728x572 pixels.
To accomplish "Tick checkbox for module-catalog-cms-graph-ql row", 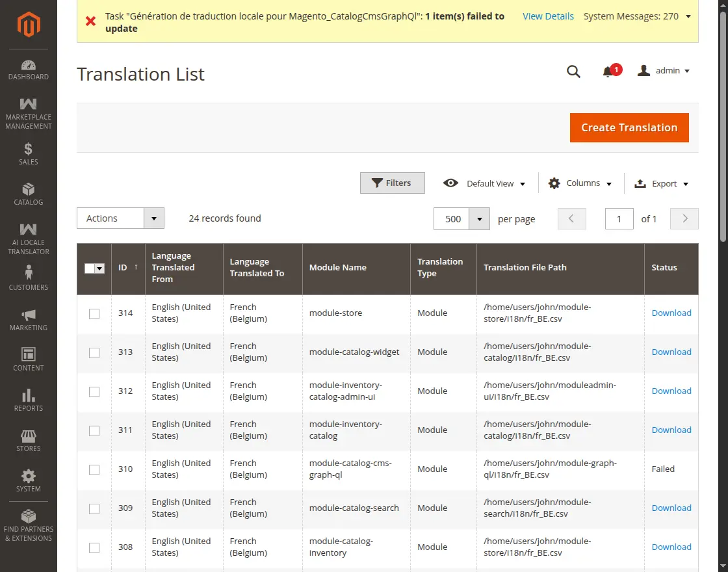I will [94, 470].
